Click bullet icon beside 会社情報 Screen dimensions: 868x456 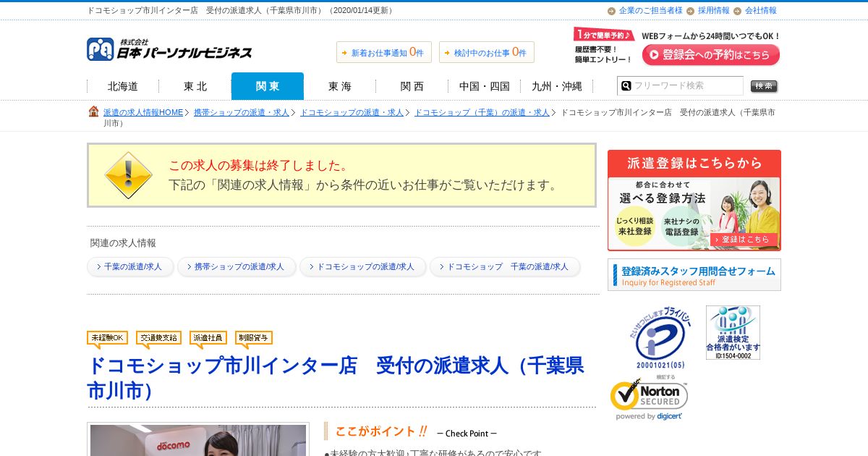click(x=738, y=11)
